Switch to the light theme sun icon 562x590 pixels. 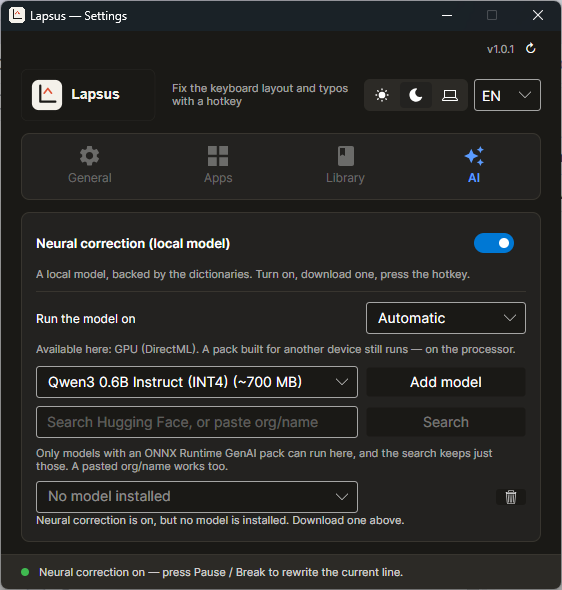click(x=382, y=95)
